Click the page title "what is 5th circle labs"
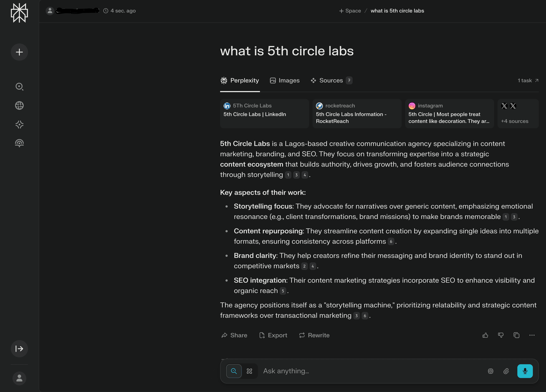Viewport: 546px width, 392px height. pyautogui.click(x=287, y=51)
